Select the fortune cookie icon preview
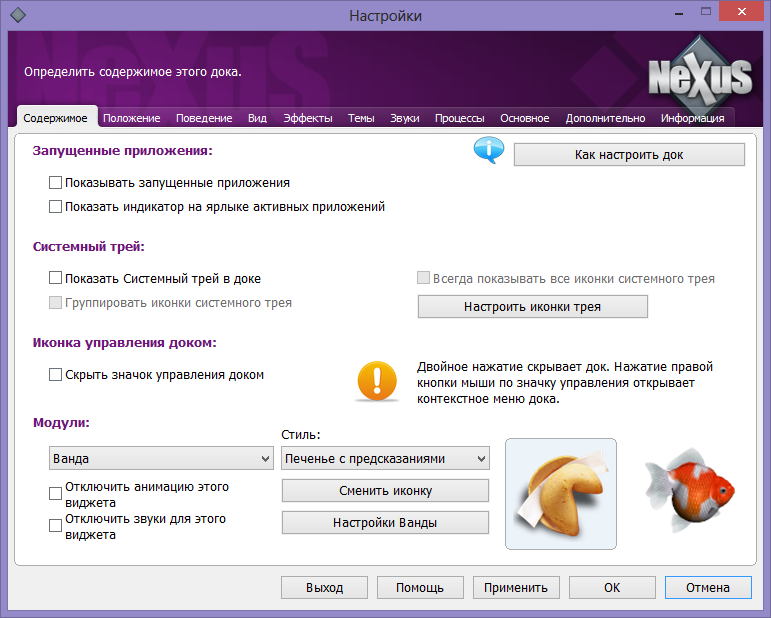Screen dimensions: 771x618 point(561,494)
